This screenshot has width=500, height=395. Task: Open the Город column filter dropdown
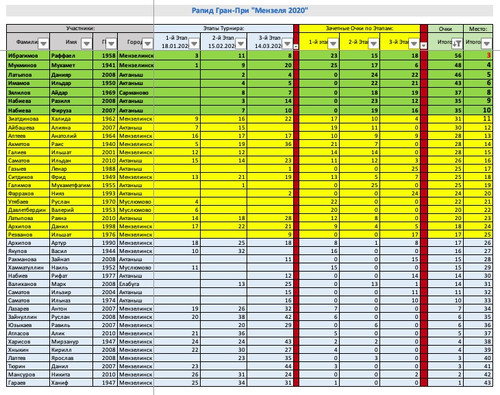(148, 43)
